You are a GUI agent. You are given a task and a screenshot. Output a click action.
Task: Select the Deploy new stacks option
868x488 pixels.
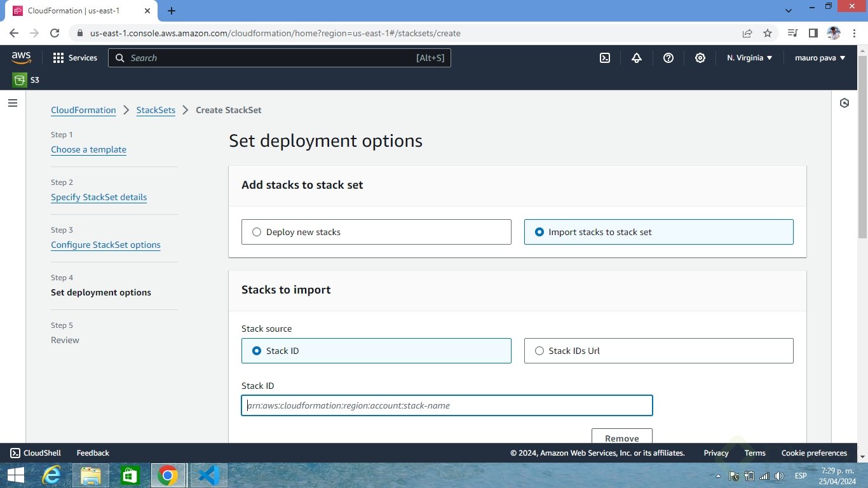[376, 232]
